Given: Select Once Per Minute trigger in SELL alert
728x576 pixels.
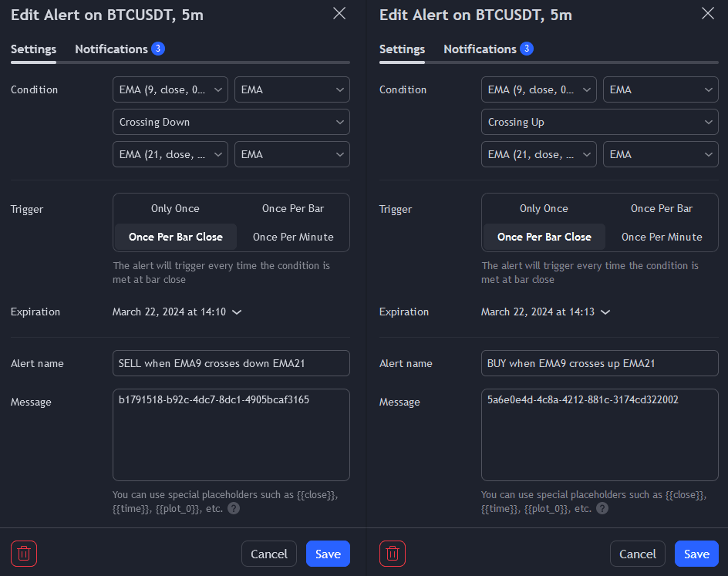Looking at the screenshot, I should click(293, 237).
